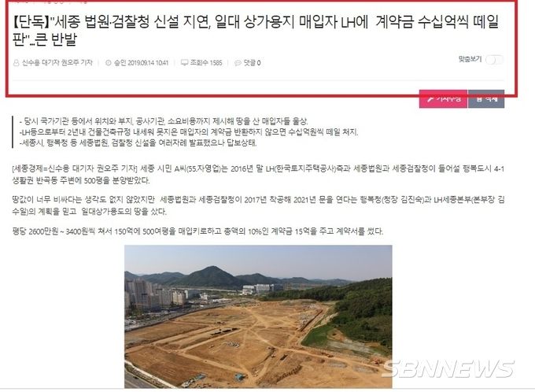535x392 pixels.
Task: Click the clock icon beside 승인 date
Action: click(x=108, y=63)
